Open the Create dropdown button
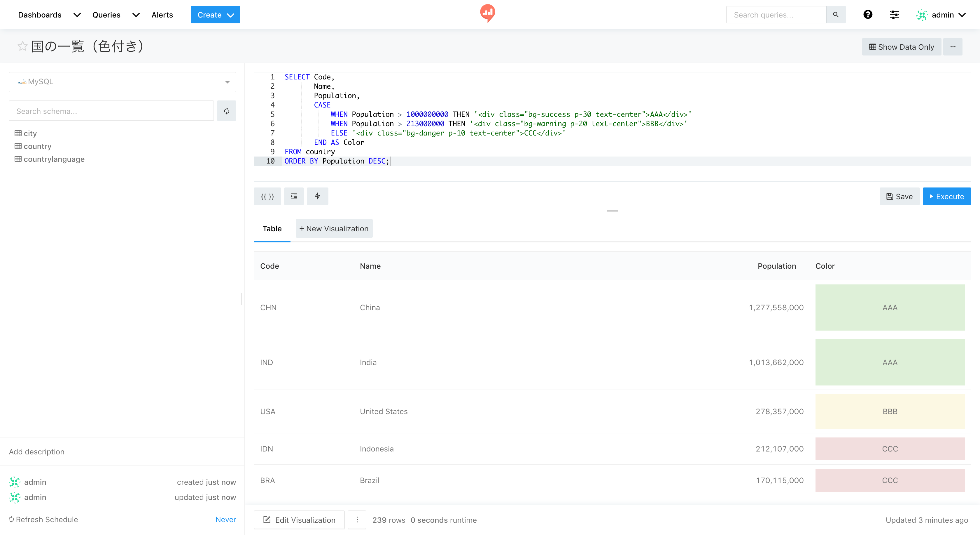Image resolution: width=980 pixels, height=535 pixels. (x=215, y=15)
